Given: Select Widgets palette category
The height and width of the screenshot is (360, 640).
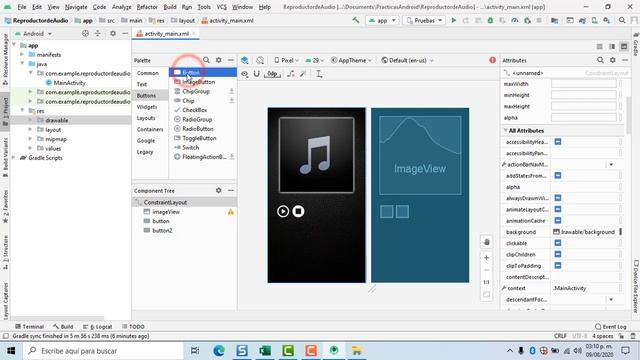Looking at the screenshot, I should [x=147, y=107].
